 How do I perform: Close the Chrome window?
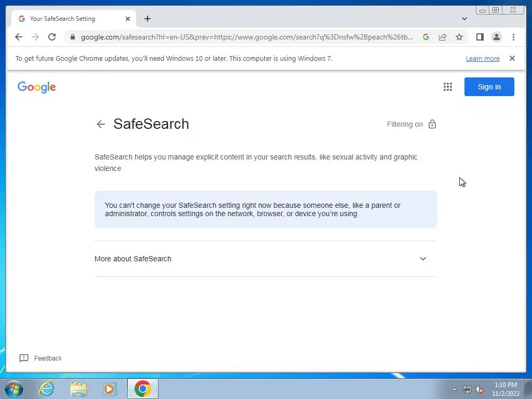(x=513, y=10)
